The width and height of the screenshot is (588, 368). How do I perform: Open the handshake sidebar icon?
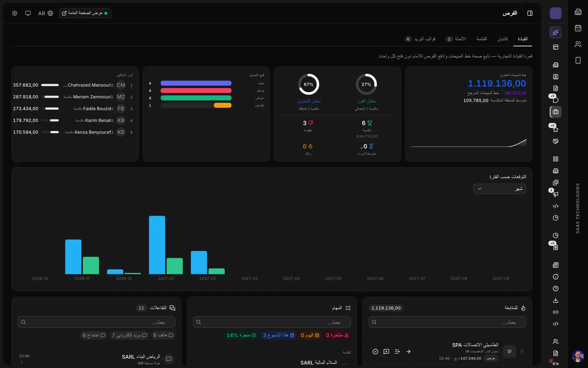(555, 141)
